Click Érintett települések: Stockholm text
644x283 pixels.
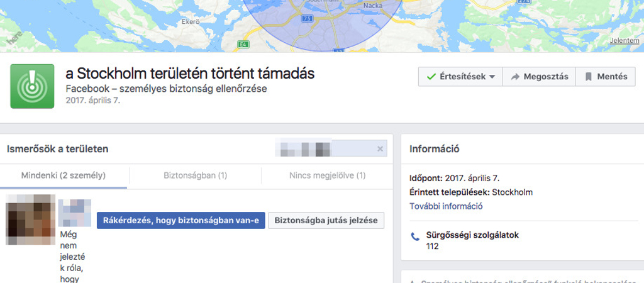pos(471,192)
